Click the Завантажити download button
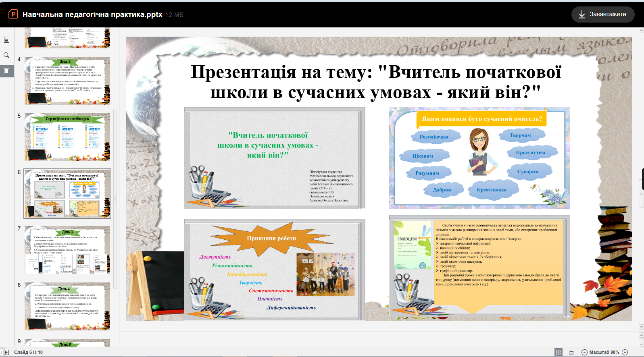The image size is (644, 357). [602, 15]
